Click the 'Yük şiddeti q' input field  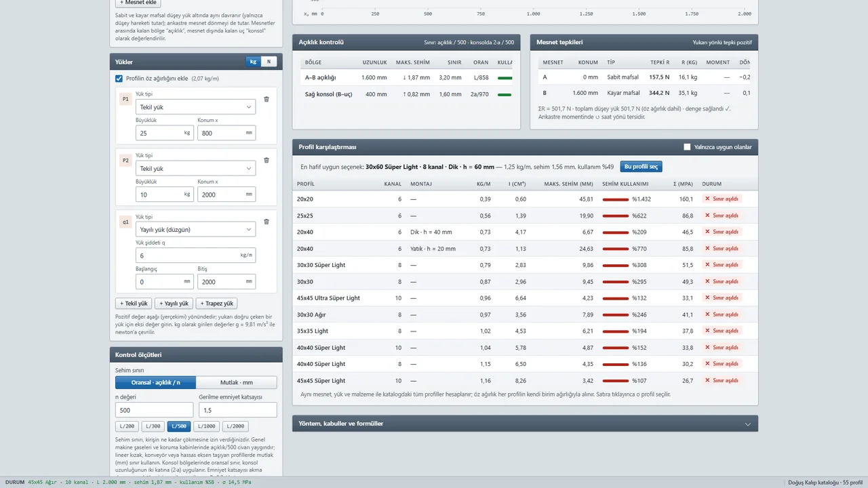(x=195, y=256)
